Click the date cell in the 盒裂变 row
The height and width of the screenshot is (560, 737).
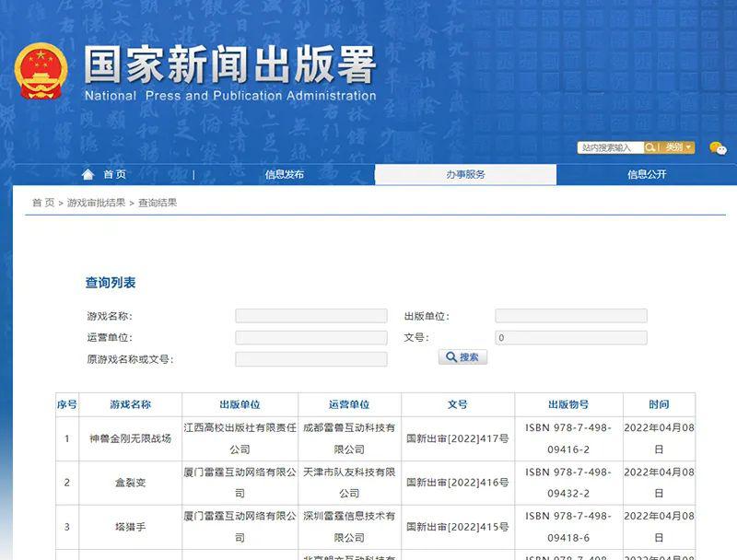pos(659,483)
